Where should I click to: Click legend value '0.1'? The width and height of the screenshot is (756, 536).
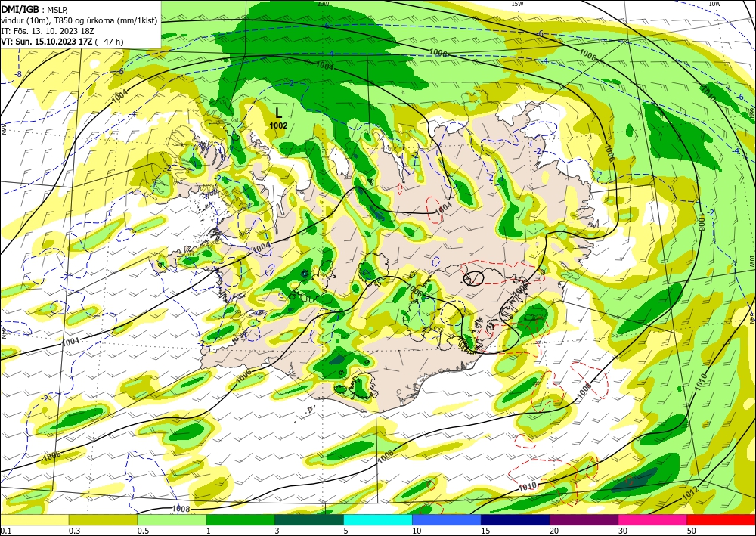(6, 531)
